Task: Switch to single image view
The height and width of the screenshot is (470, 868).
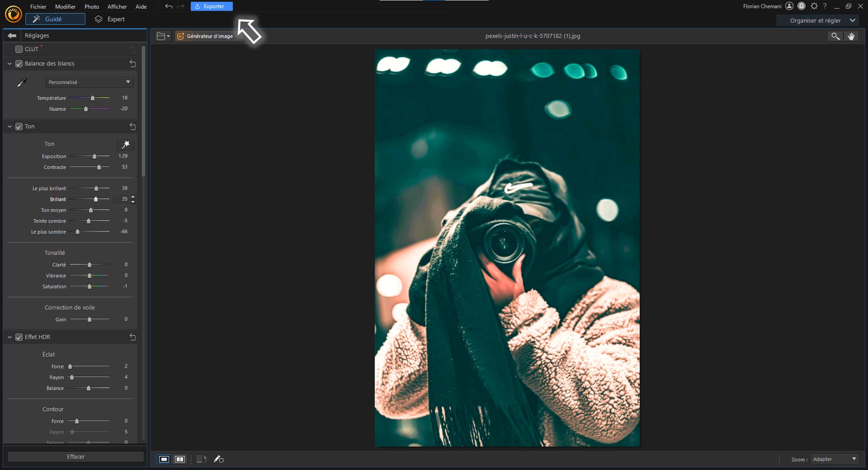Action: click(x=164, y=459)
